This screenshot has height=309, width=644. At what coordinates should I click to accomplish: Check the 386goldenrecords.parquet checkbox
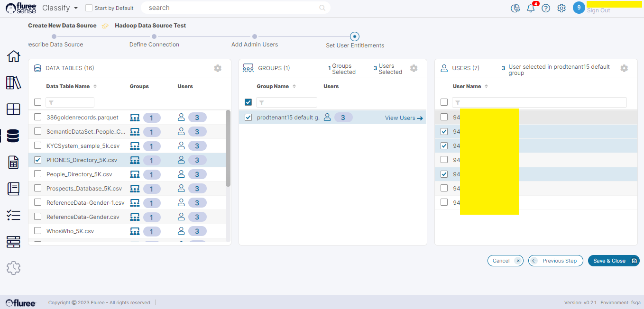tap(38, 117)
